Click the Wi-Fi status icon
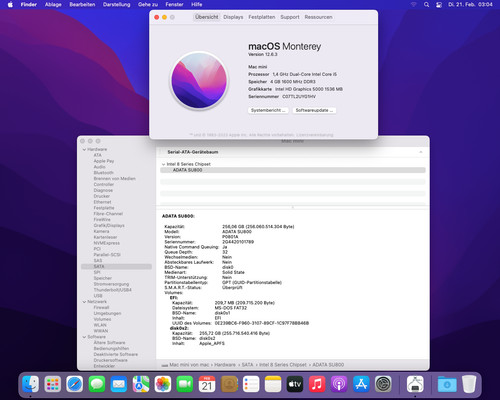 click(414, 4)
